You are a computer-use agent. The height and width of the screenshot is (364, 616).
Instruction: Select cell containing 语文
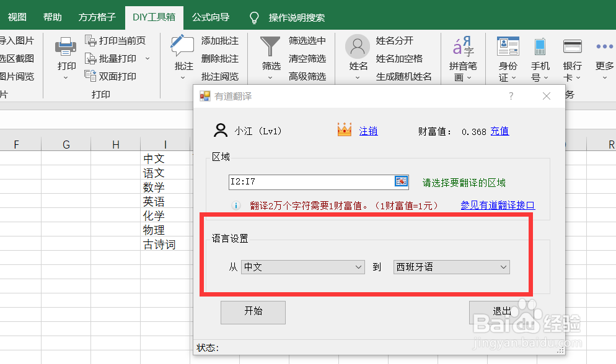pyautogui.click(x=165, y=173)
